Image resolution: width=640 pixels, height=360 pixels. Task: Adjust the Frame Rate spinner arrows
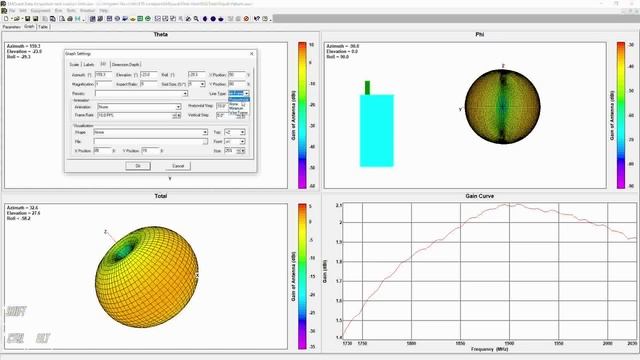tap(176, 116)
